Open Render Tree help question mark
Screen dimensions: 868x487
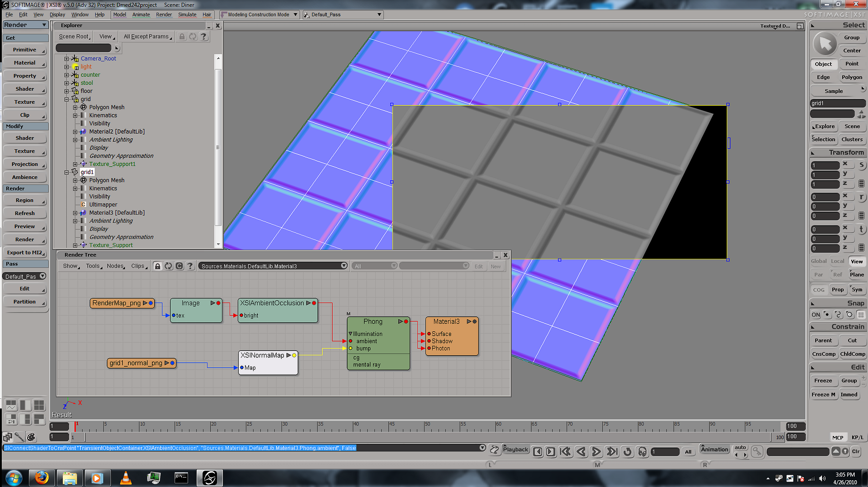click(190, 266)
